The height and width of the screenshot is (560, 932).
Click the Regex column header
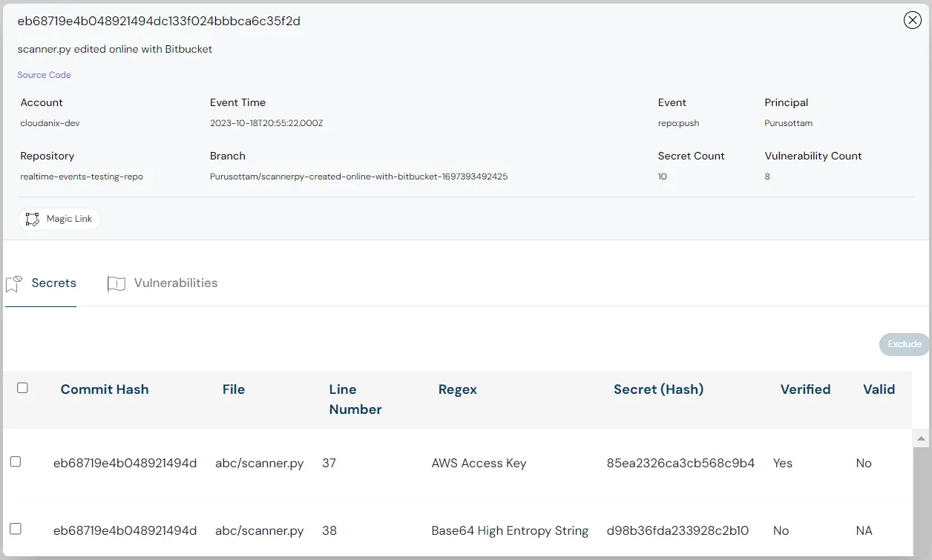[x=457, y=389]
